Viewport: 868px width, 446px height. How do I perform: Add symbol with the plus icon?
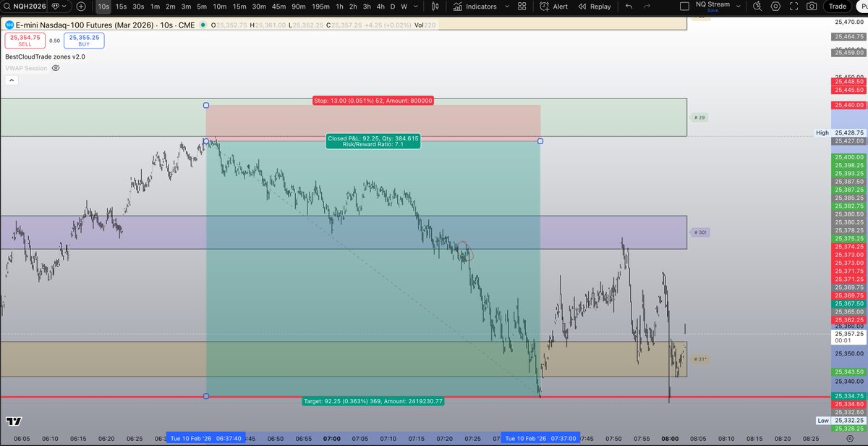(81, 7)
